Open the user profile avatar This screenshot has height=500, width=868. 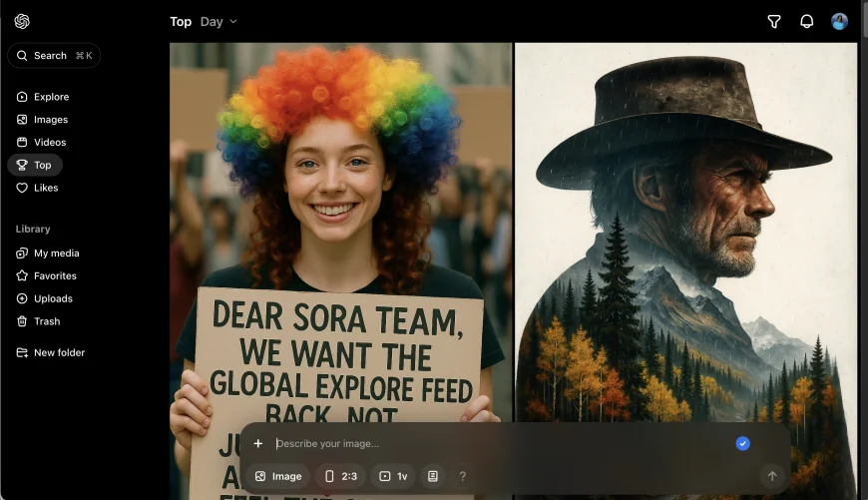[839, 22]
